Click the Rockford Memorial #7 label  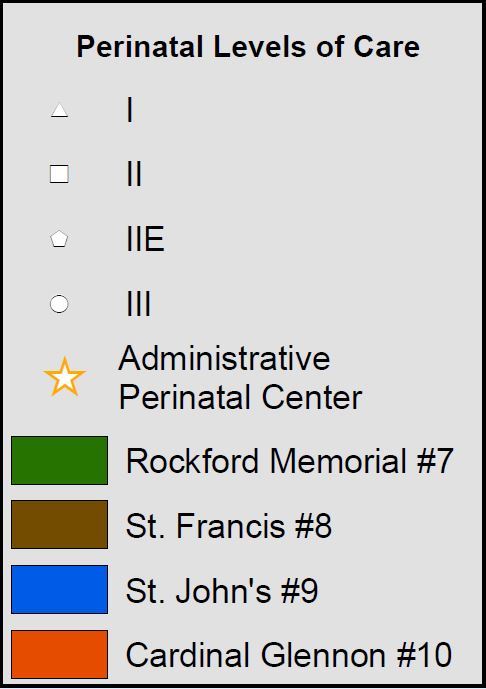[x=290, y=461]
